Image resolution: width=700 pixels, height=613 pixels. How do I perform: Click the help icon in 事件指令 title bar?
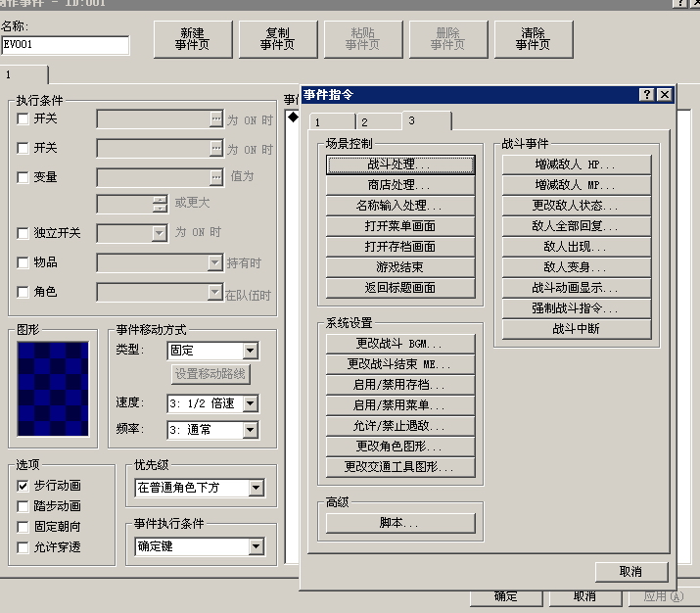pyautogui.click(x=646, y=94)
